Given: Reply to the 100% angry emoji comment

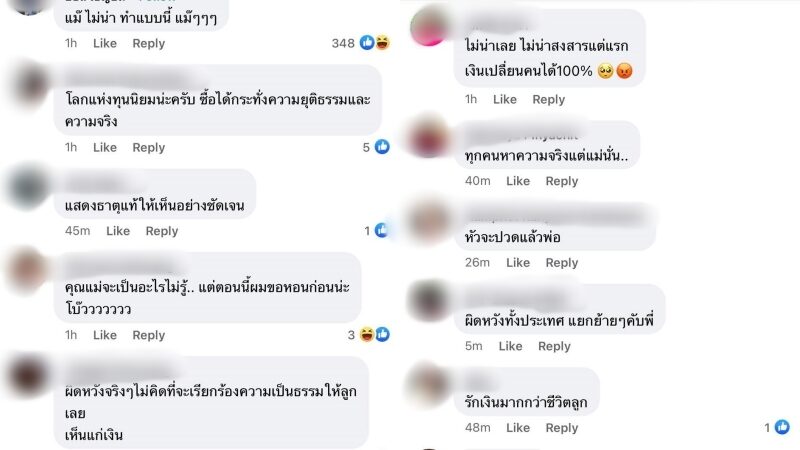Looking at the screenshot, I should point(548,99).
